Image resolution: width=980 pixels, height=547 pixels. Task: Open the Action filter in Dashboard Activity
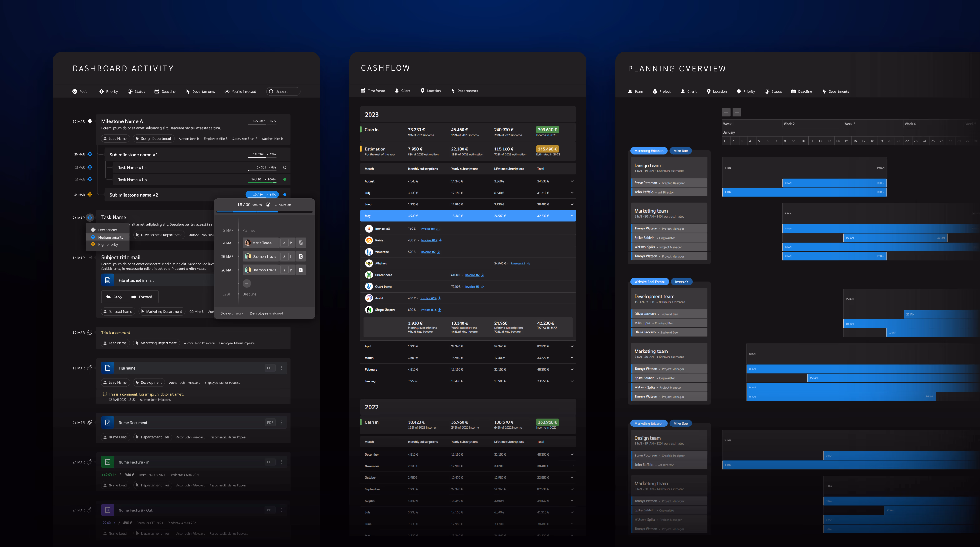(81, 91)
